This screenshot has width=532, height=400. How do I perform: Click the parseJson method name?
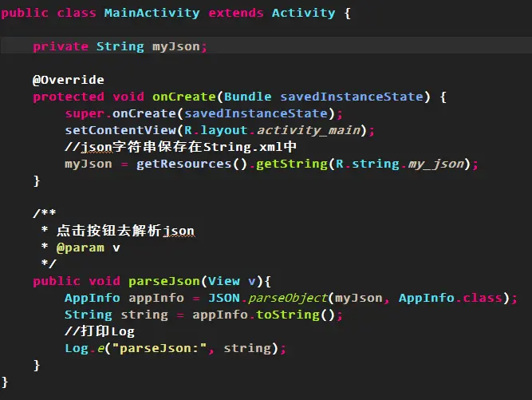(164, 281)
